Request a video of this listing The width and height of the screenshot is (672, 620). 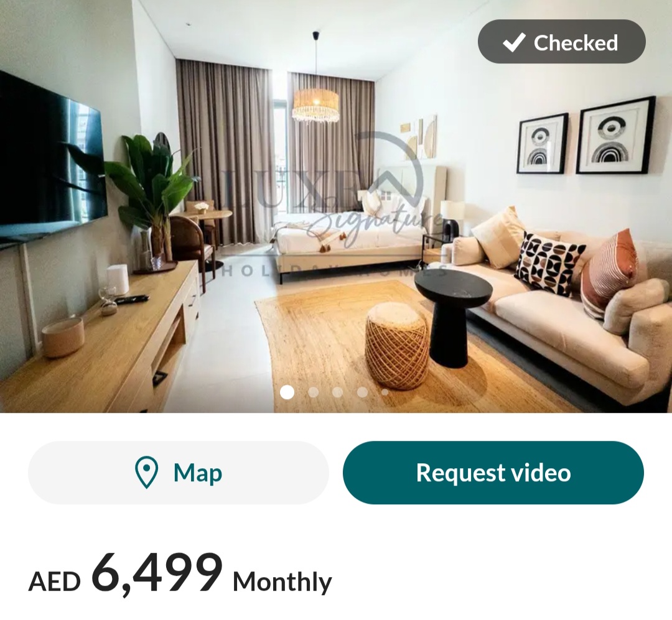coord(493,473)
